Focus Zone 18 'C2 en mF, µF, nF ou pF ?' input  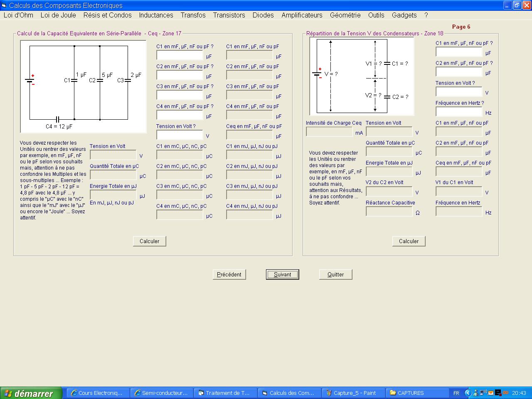click(x=459, y=72)
